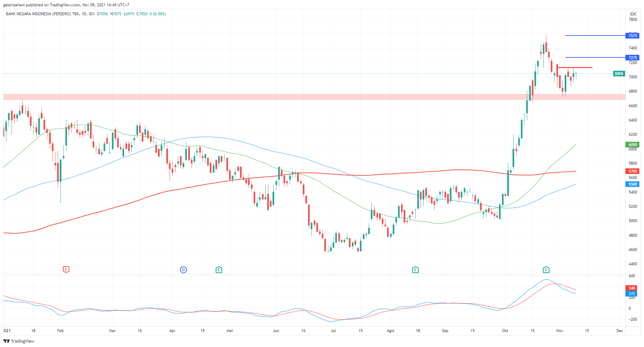Click the blue 5500 moving average label
Viewport: 644px width, 347px height.
[632, 184]
